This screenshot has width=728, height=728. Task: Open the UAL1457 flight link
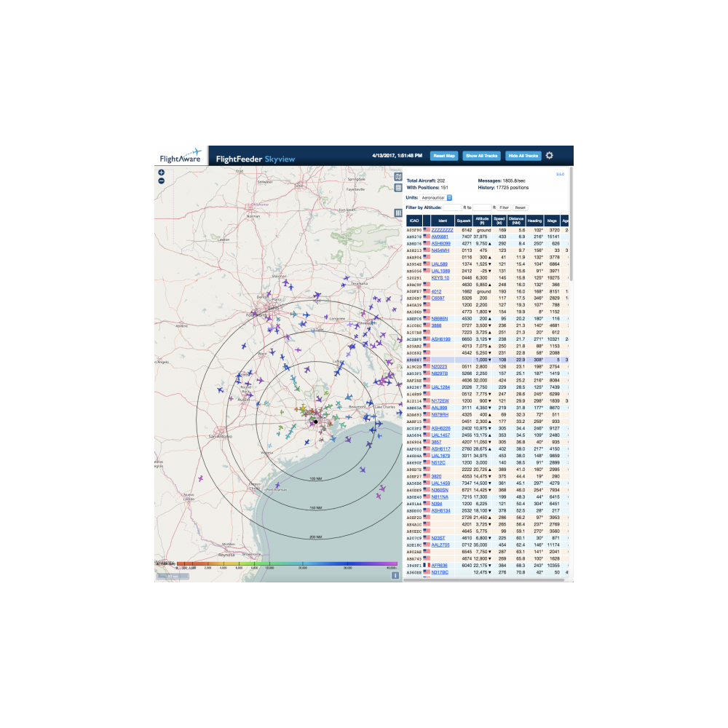[x=440, y=435]
